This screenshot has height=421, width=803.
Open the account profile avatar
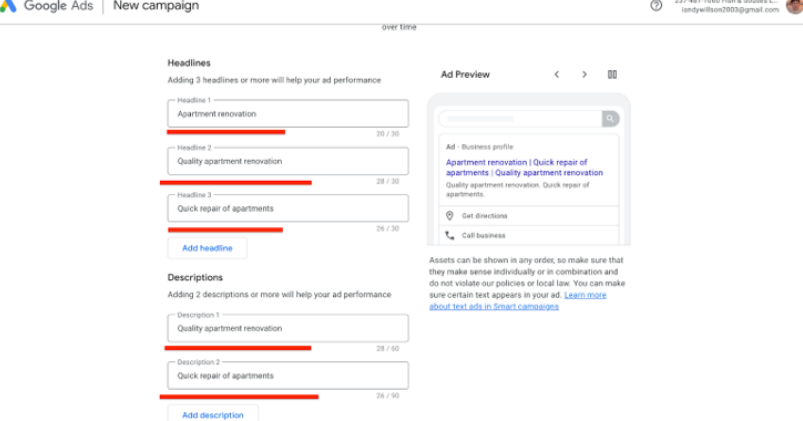(x=794, y=5)
